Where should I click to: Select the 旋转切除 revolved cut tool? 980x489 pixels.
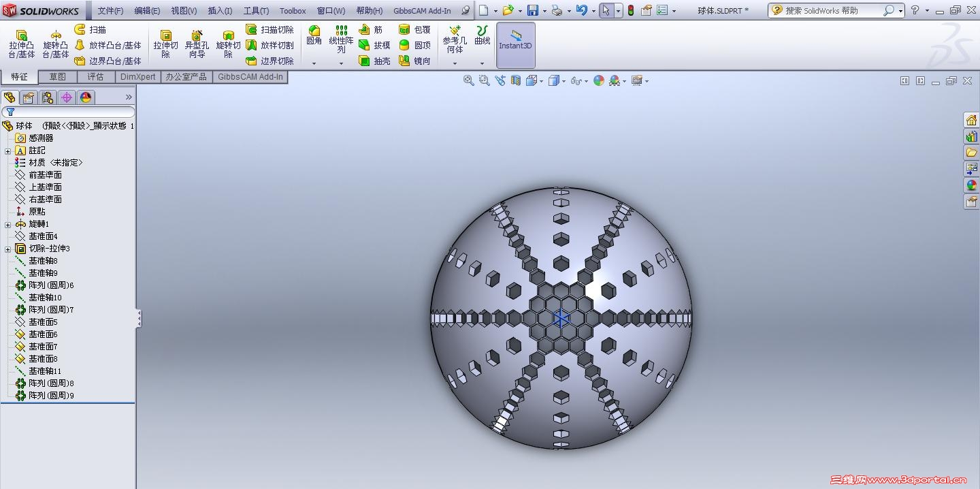click(x=228, y=44)
